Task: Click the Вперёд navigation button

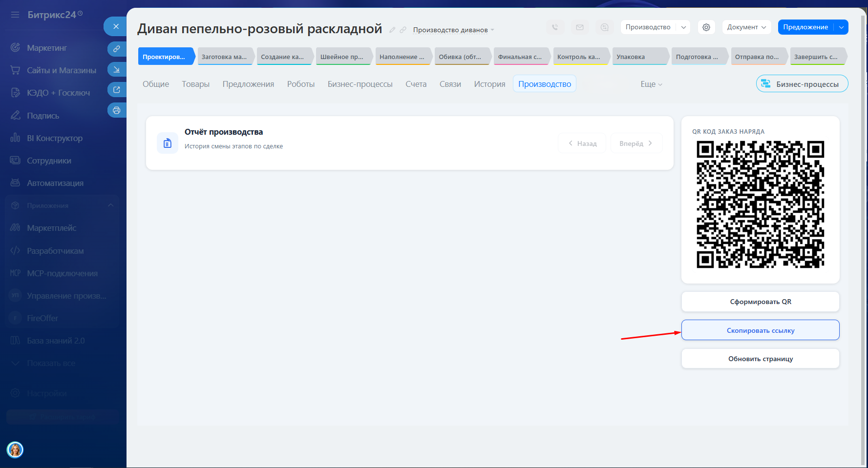Action: coord(636,143)
